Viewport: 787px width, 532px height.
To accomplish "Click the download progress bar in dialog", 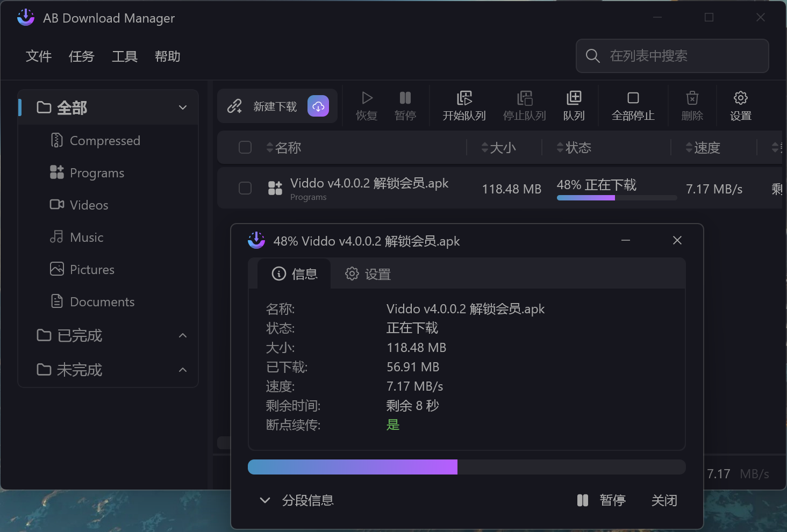I will (x=466, y=467).
